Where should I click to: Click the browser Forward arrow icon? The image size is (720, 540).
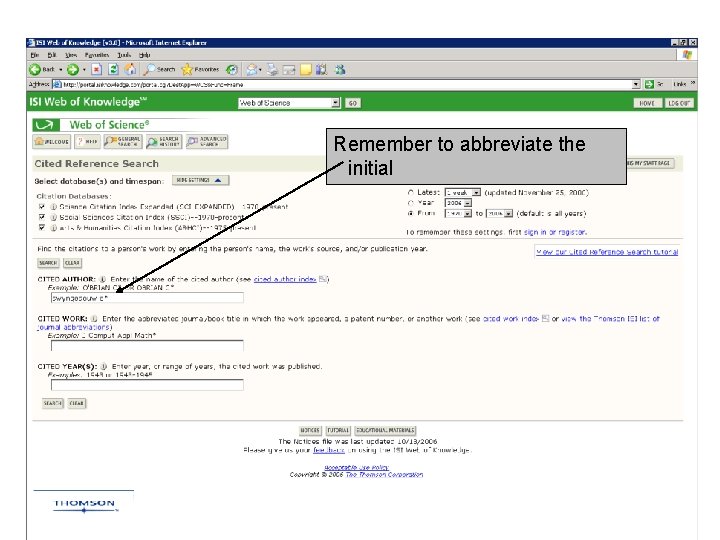(x=72, y=70)
